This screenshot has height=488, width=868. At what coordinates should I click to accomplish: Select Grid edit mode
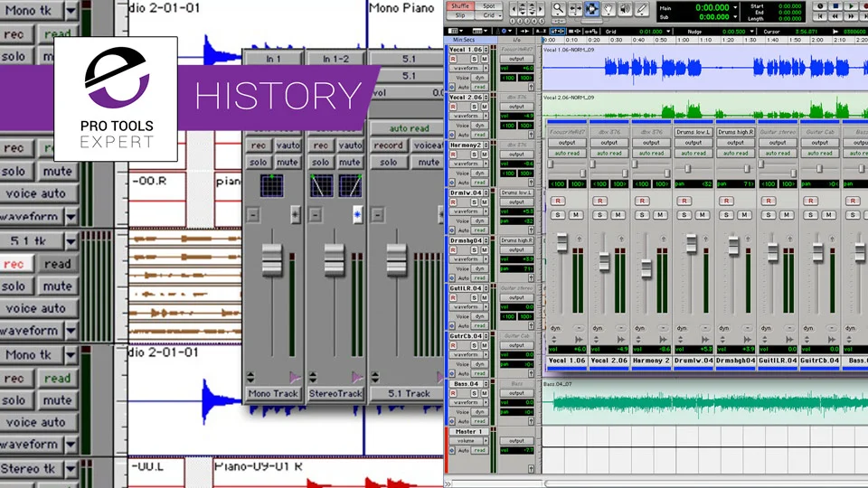[488, 15]
